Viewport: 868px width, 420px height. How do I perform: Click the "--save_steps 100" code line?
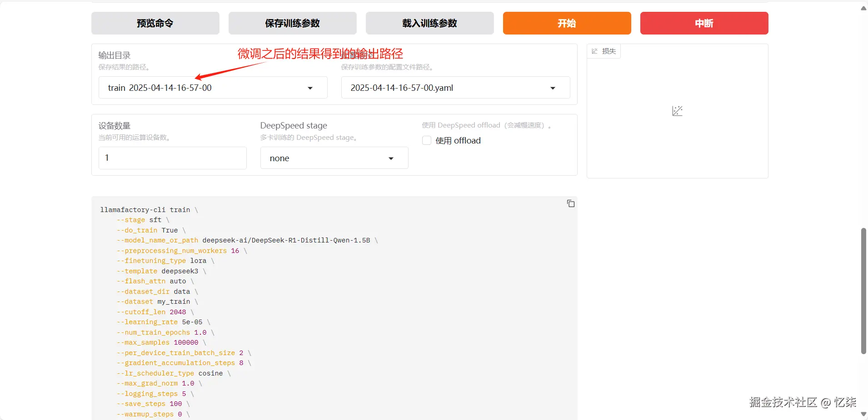153,404
